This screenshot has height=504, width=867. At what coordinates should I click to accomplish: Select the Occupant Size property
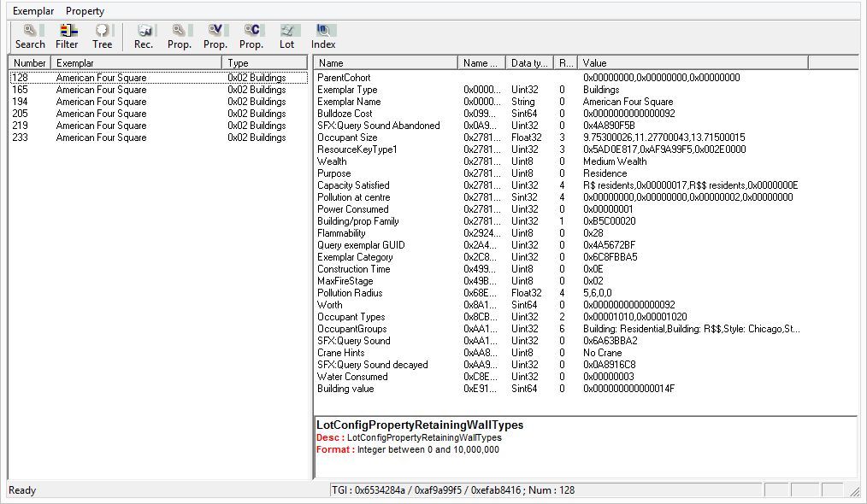[x=346, y=138]
